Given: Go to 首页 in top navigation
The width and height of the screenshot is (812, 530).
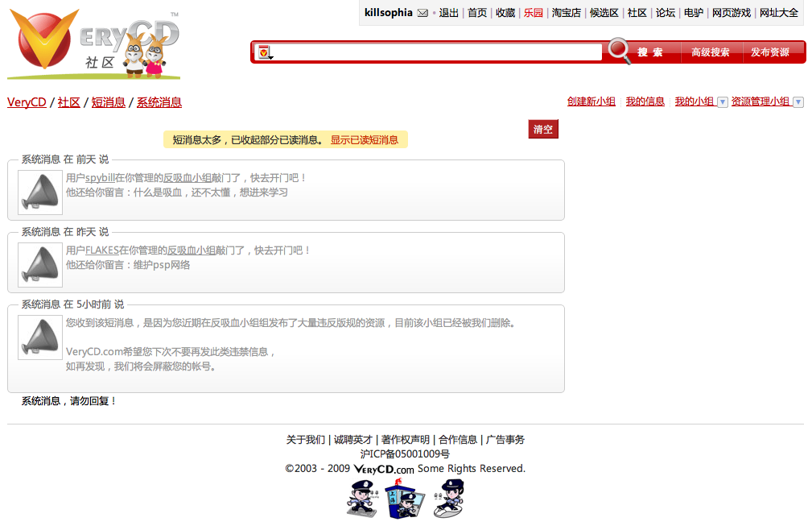Looking at the screenshot, I should (477, 13).
